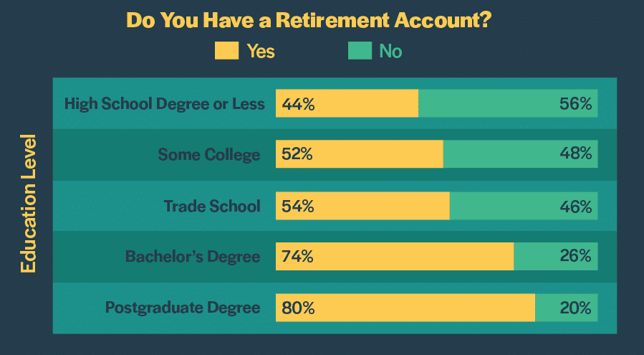Select the 'Yes' legend label text
The width and height of the screenshot is (644, 355).
[x=261, y=52]
